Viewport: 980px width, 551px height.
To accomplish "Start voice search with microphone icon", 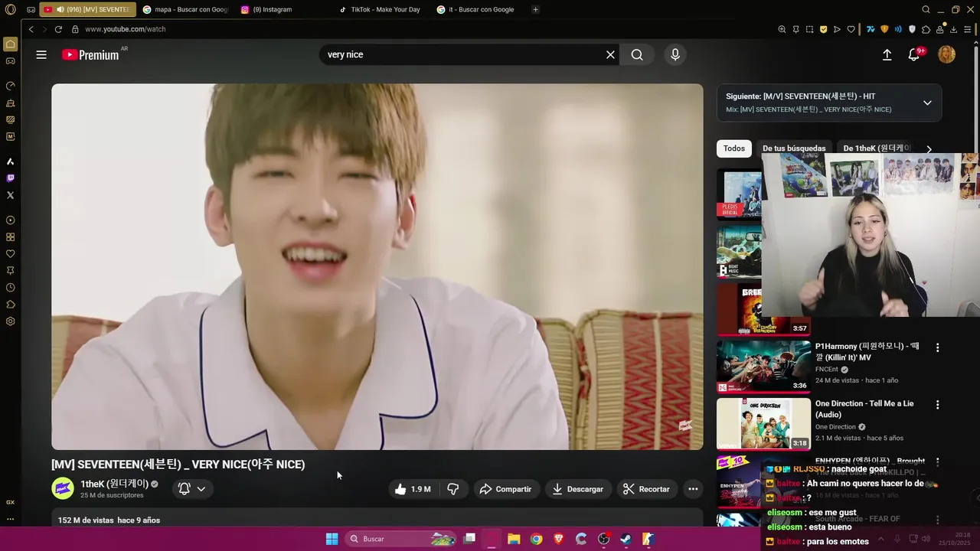I will tap(675, 54).
